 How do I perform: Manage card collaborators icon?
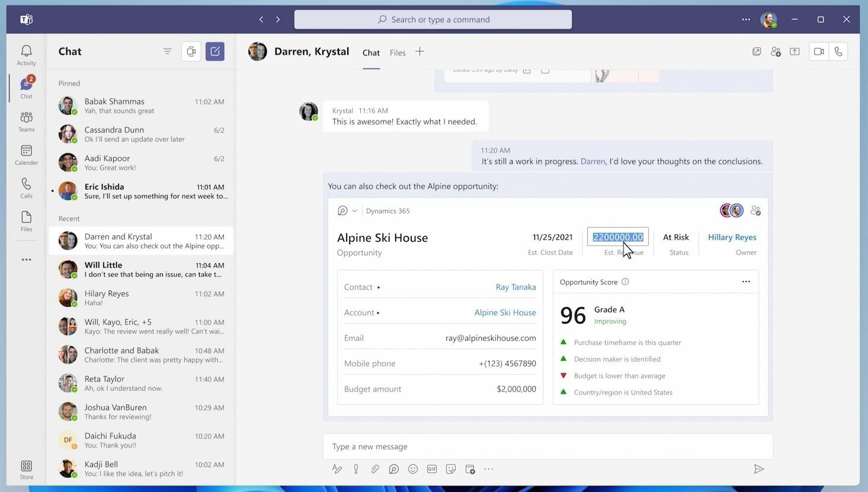(755, 210)
